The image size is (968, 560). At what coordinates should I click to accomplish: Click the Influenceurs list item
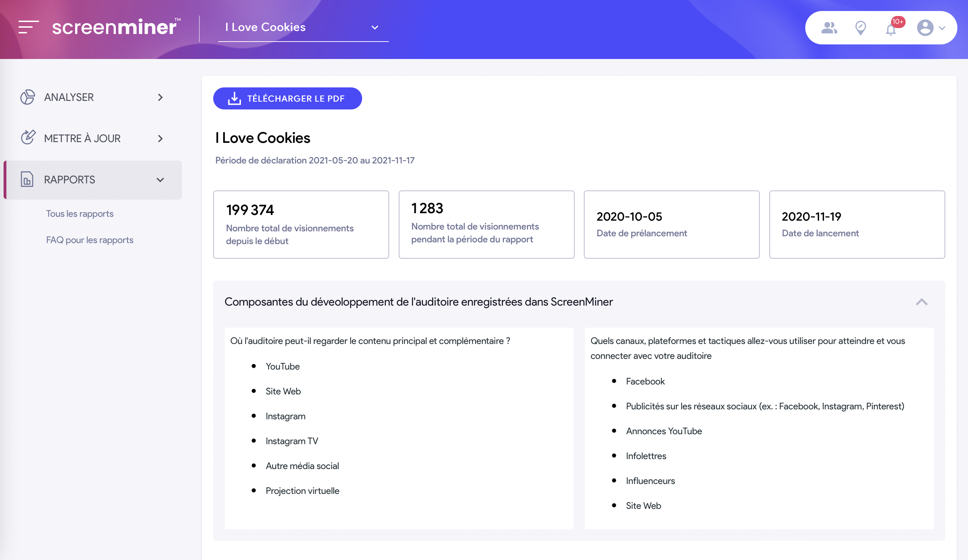(650, 481)
